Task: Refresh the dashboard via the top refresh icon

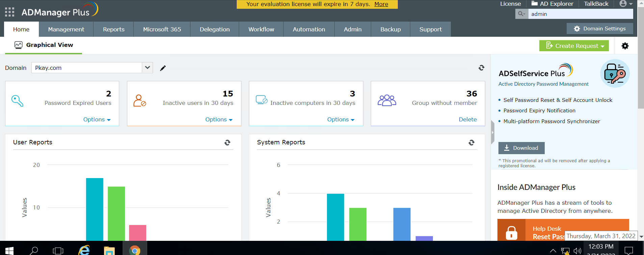Action: (x=482, y=68)
